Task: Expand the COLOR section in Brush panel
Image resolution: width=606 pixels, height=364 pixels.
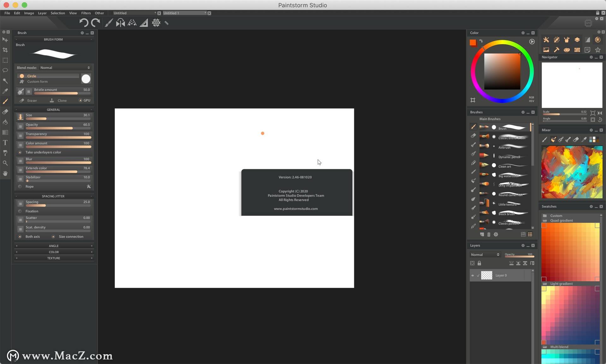Action: click(54, 252)
